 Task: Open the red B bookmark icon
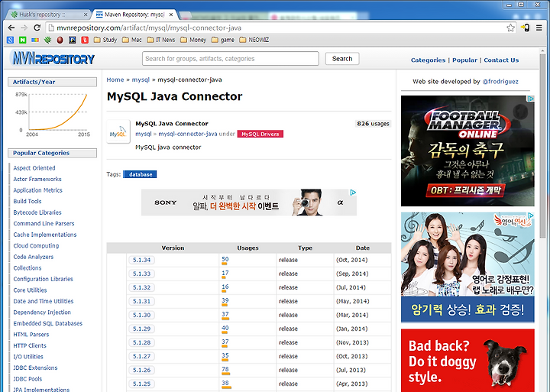pyautogui.click(x=85, y=40)
